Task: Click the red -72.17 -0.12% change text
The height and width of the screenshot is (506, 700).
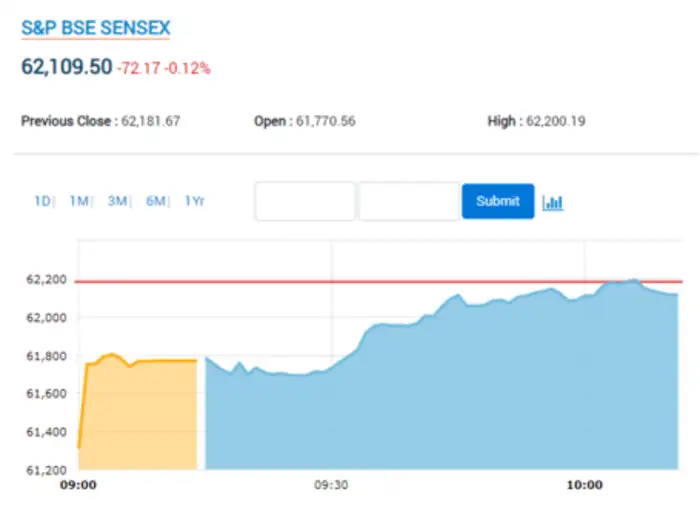Action: coord(163,68)
